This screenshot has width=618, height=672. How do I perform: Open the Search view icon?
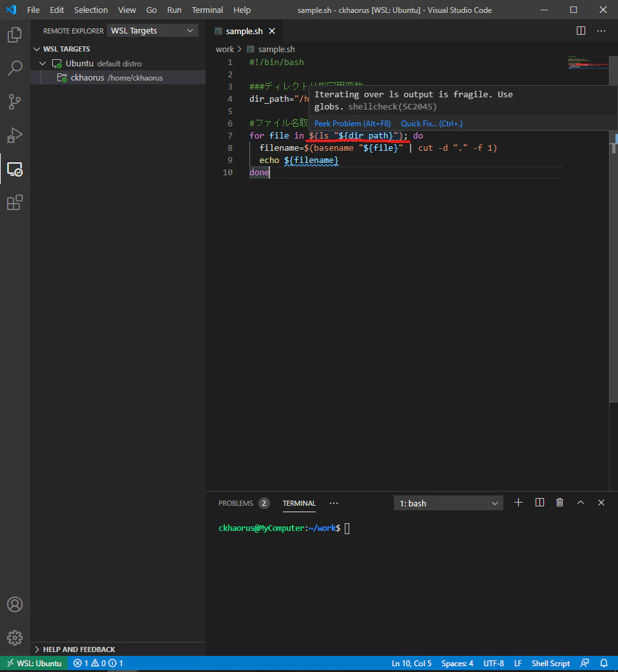click(x=15, y=68)
